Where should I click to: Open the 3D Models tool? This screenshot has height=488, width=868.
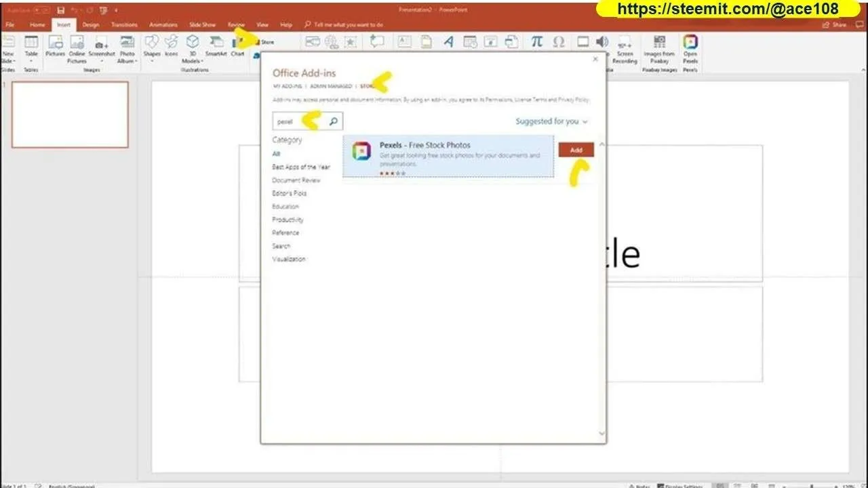(193, 49)
